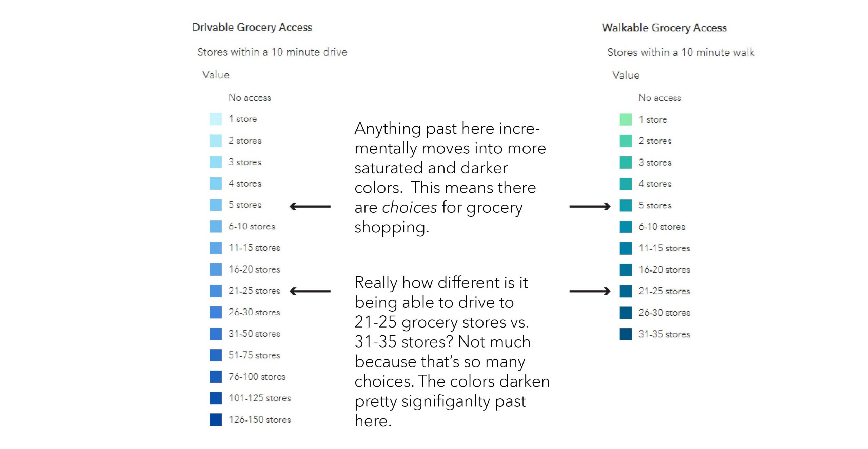
Task: Click the drivable legend No access label
Action: pos(250,98)
